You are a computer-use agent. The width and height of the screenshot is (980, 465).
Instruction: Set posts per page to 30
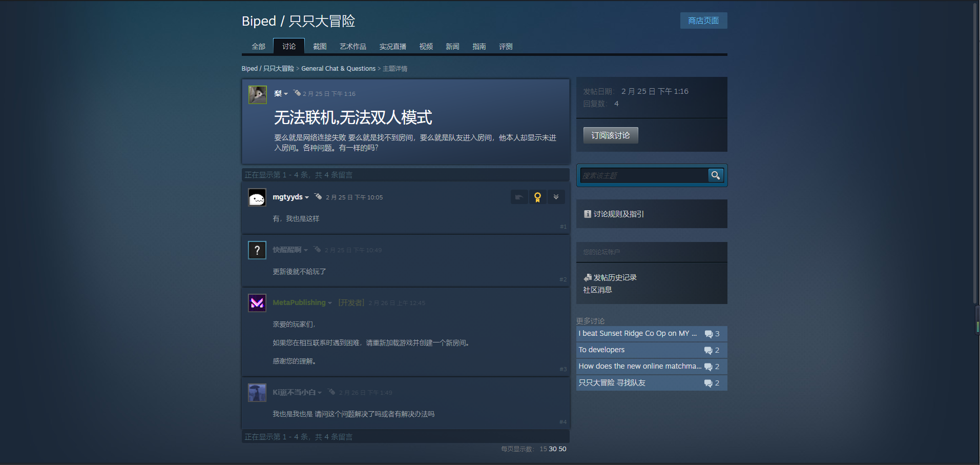click(x=553, y=449)
